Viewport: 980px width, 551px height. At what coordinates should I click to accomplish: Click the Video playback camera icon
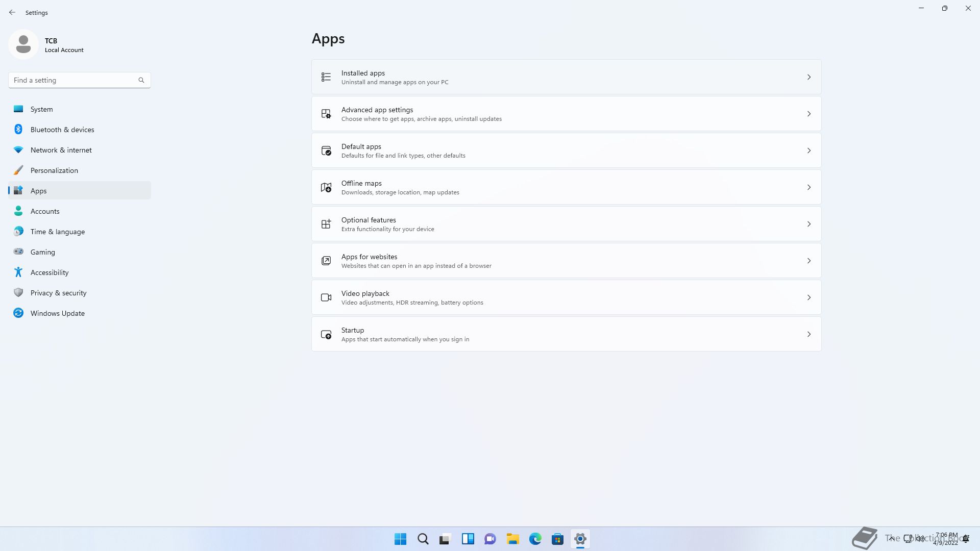pyautogui.click(x=326, y=297)
